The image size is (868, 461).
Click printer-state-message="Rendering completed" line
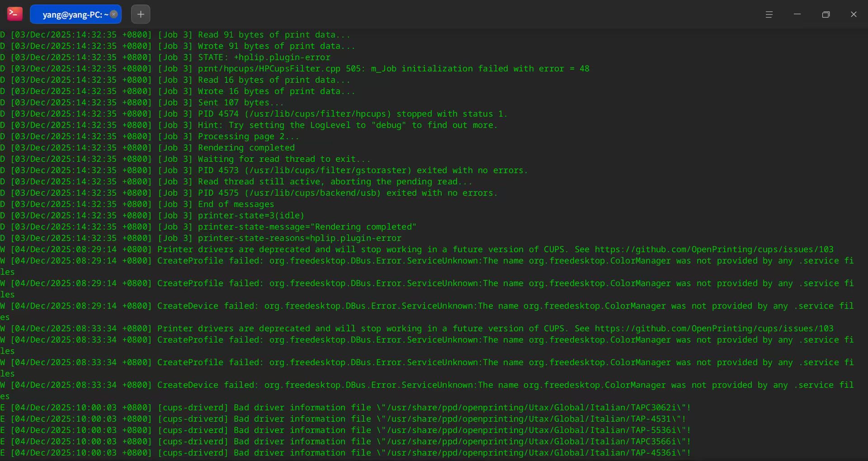tap(208, 227)
